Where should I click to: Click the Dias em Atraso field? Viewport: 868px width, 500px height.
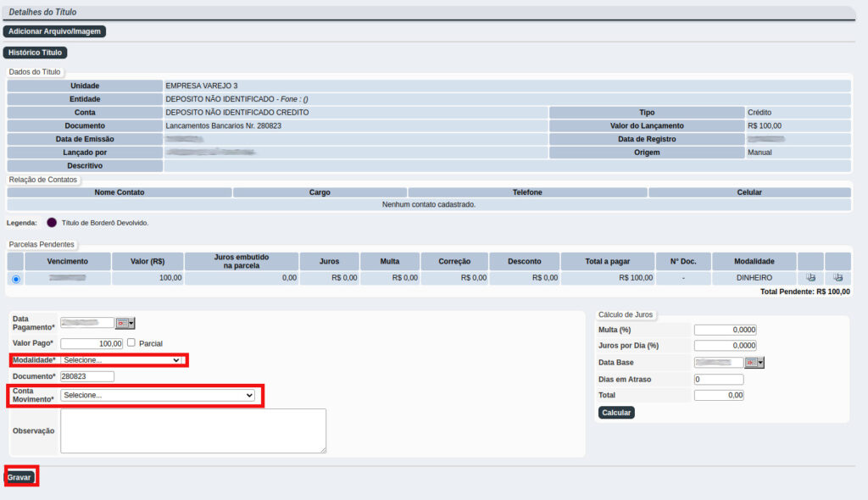coord(718,379)
